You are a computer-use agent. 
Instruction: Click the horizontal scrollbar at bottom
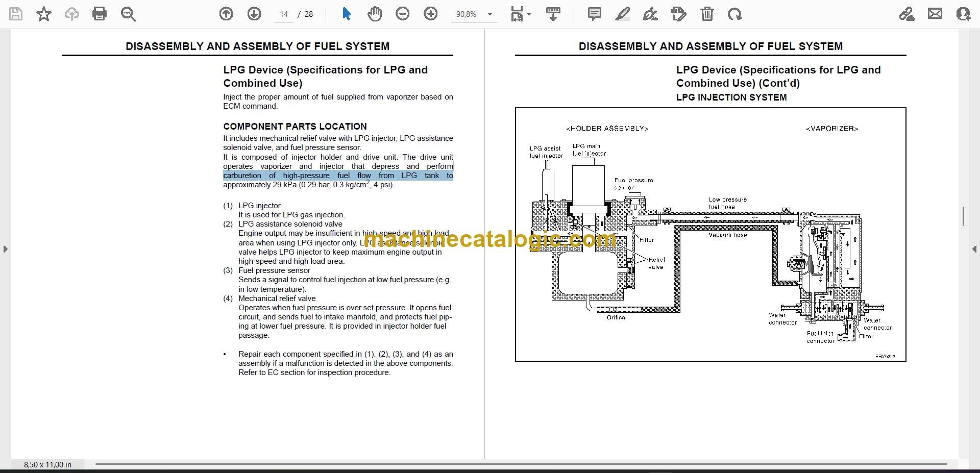pyautogui.click(x=521, y=464)
